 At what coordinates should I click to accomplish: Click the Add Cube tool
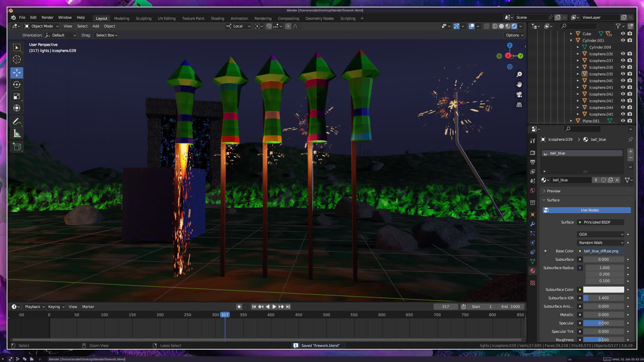17,146
